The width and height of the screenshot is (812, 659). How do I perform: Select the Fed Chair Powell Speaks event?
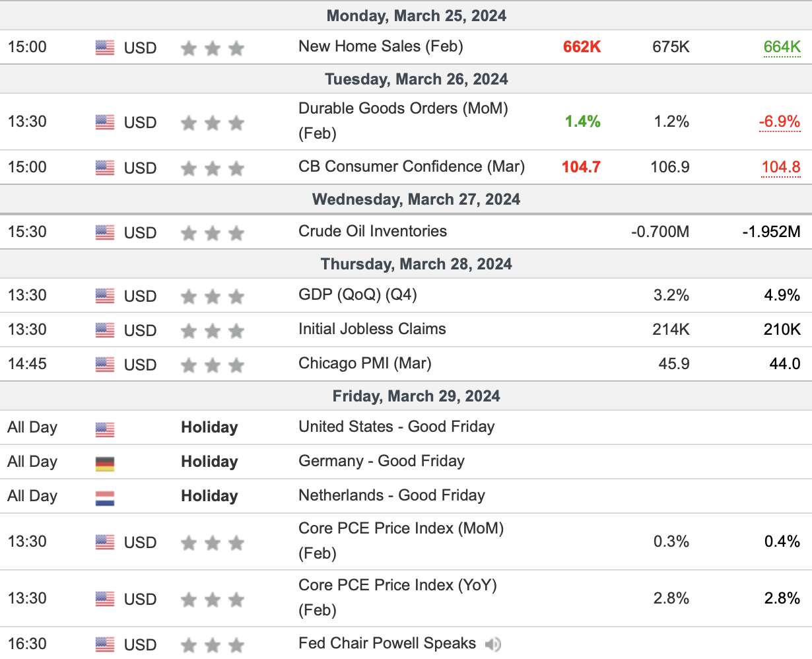(x=387, y=643)
